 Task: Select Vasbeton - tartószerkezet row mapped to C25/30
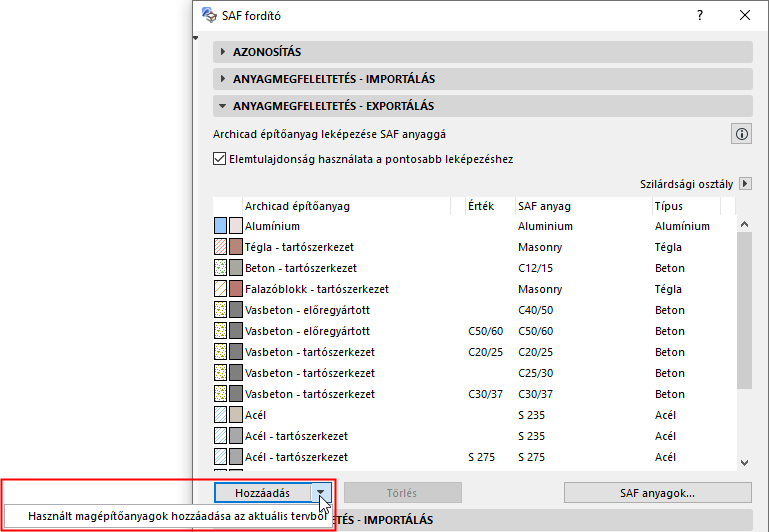(475, 373)
